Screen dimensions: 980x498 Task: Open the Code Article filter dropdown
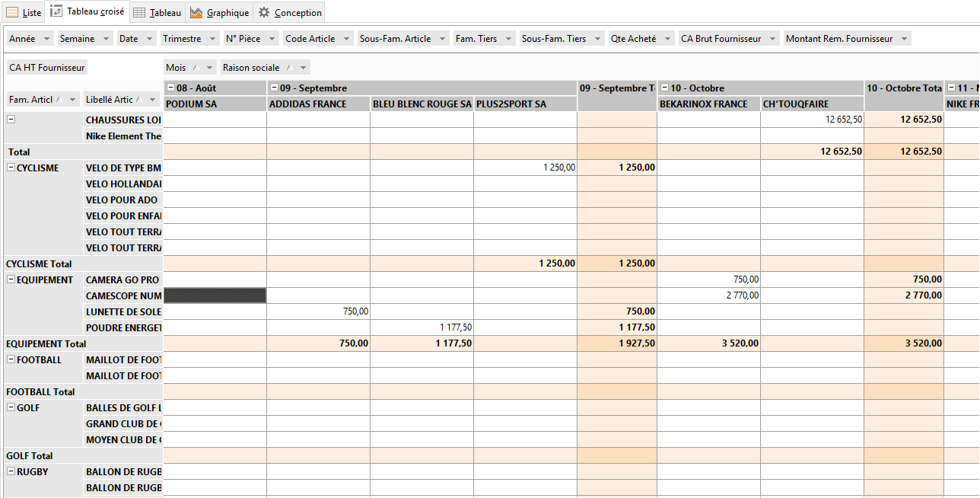(x=346, y=39)
